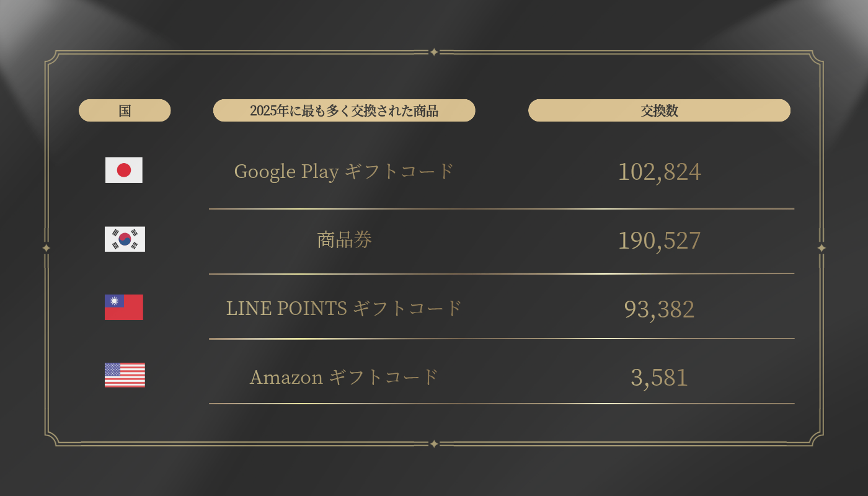Click LINE POINTS ギフトコード text
The width and height of the screenshot is (868, 496).
[344, 308]
